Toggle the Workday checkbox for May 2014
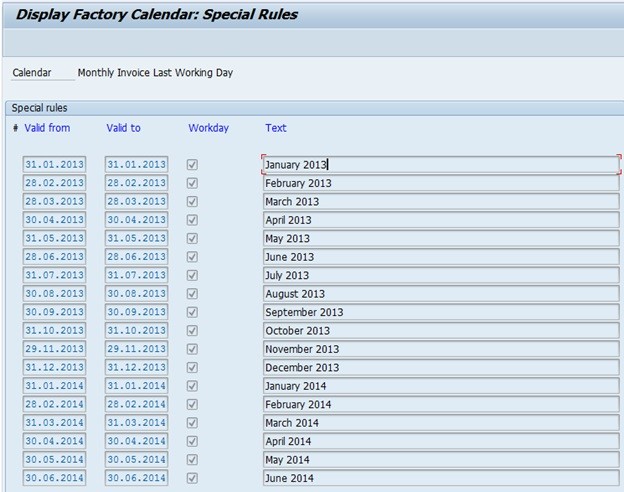Viewport: 624px width, 492px height. (x=192, y=460)
